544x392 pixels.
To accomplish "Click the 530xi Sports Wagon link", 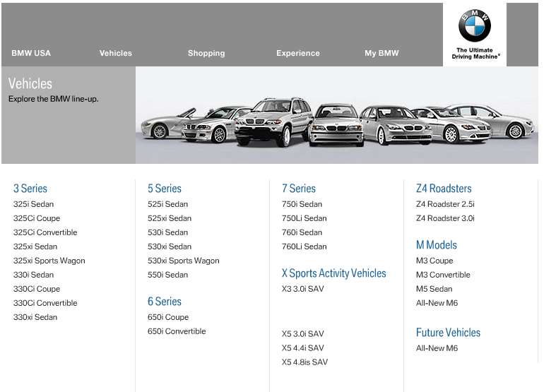I will [183, 261].
